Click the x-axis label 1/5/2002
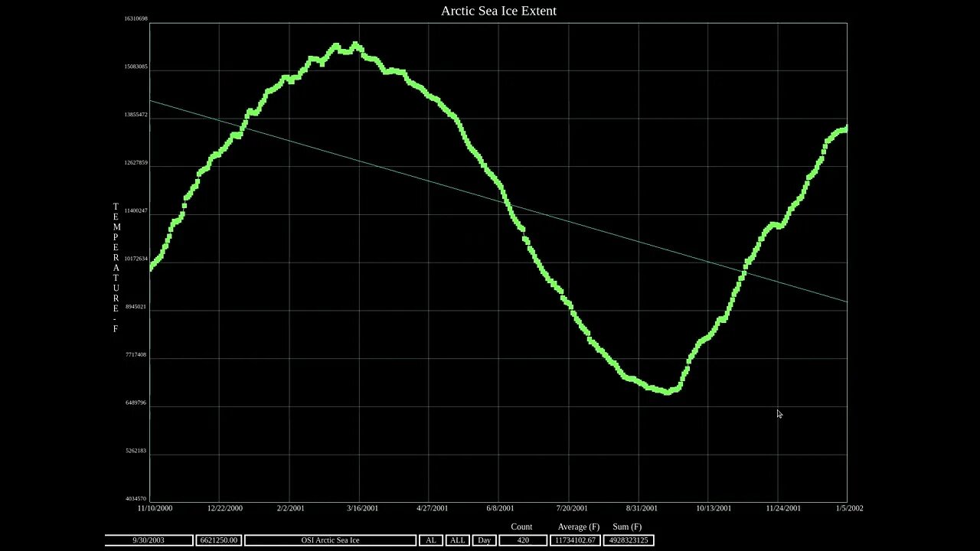The height and width of the screenshot is (551, 980). (849, 508)
